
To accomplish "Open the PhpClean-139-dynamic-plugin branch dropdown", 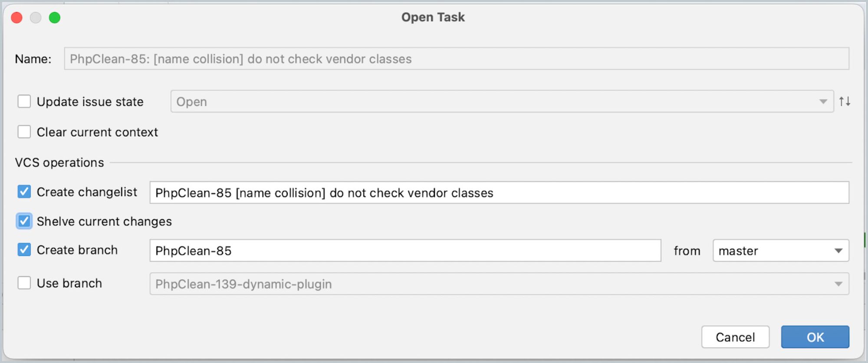I will 499,284.
